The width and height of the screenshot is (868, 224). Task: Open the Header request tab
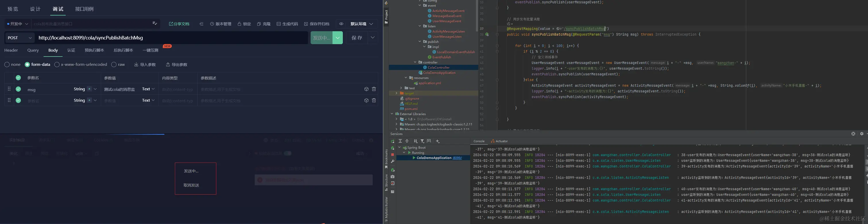pos(11,50)
